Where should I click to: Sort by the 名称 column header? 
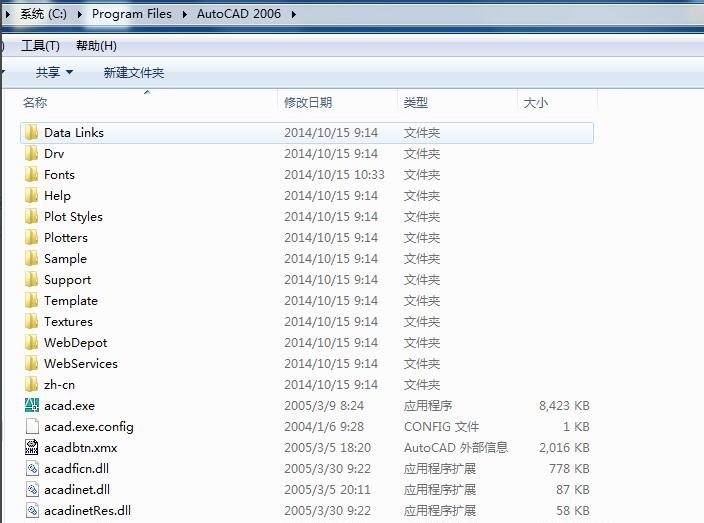coord(146,103)
